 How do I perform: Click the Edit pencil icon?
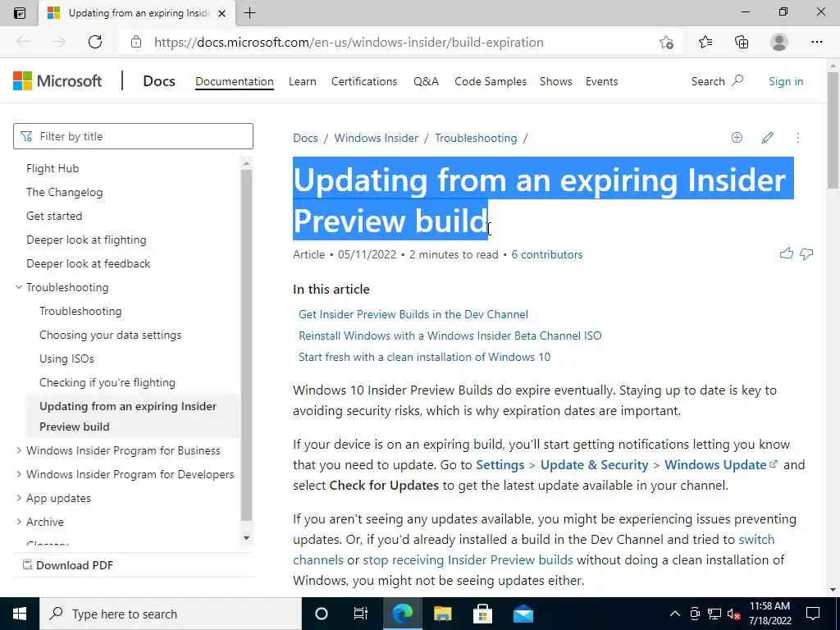(767, 138)
